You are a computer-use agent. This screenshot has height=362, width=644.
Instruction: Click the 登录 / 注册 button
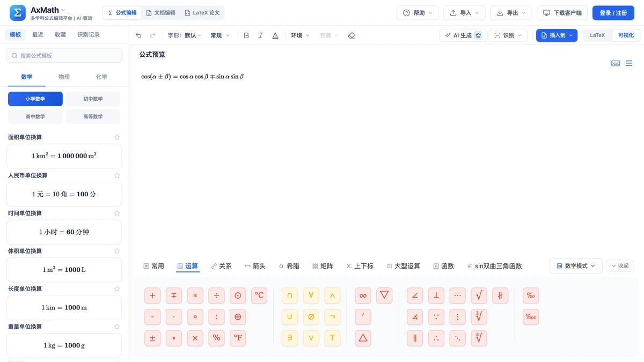tap(613, 13)
